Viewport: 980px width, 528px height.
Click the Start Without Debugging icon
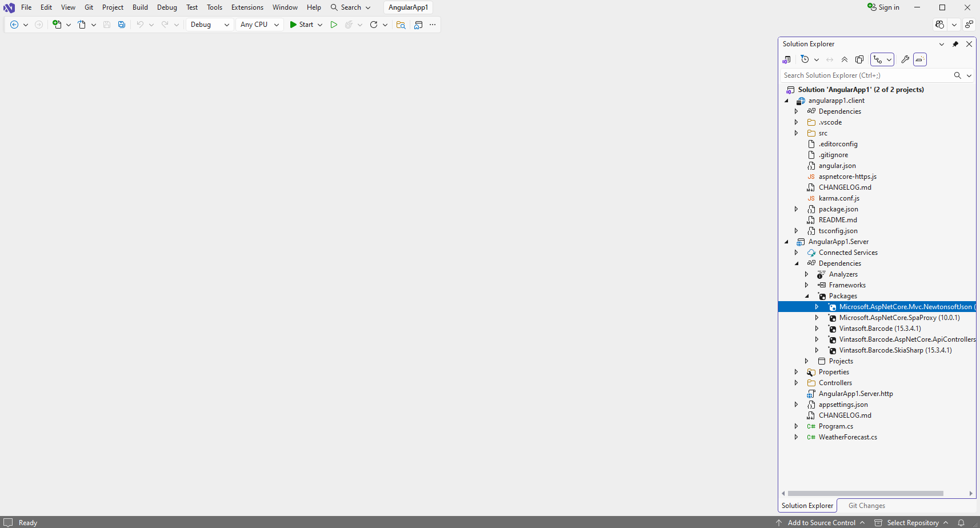click(x=334, y=25)
